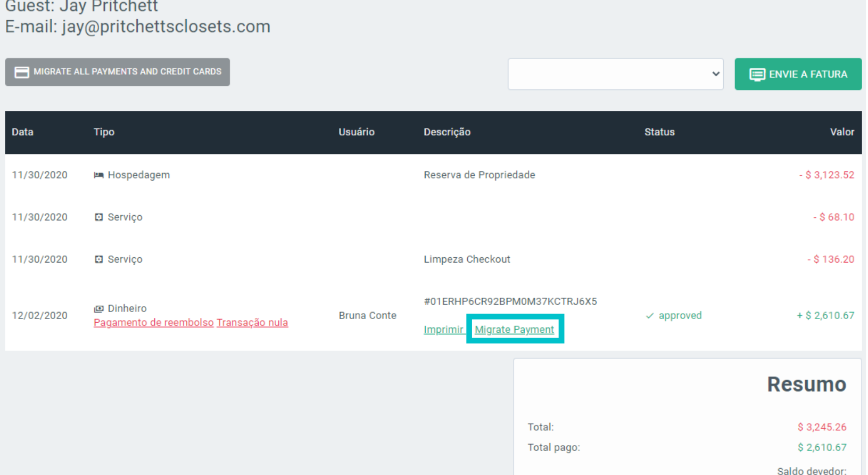Click the invoice icon on Envie a Fatura
The height and width of the screenshot is (475, 868).
click(x=757, y=75)
